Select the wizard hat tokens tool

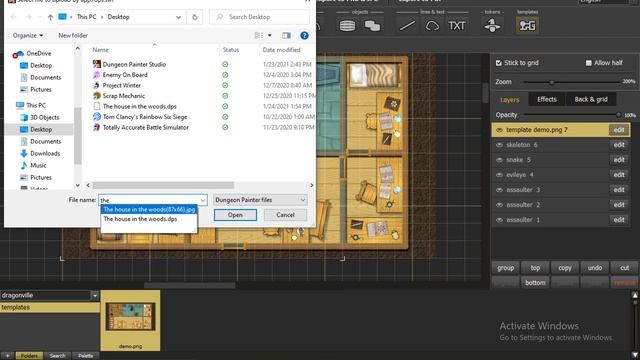pos(492,26)
